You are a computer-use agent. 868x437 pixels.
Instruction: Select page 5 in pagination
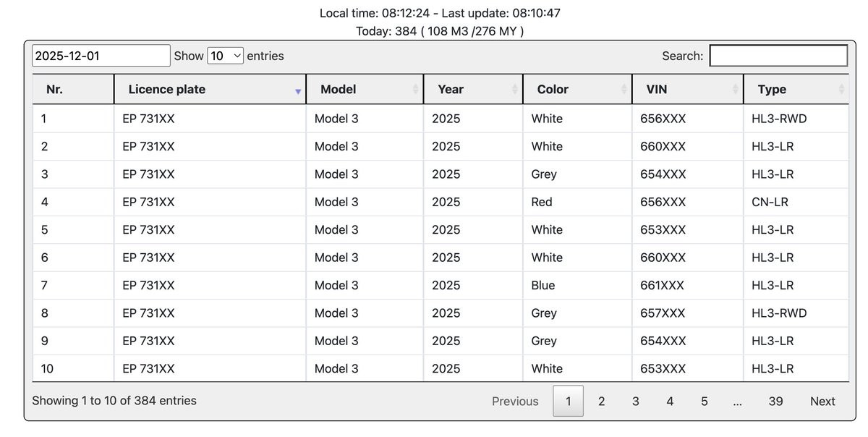point(704,401)
